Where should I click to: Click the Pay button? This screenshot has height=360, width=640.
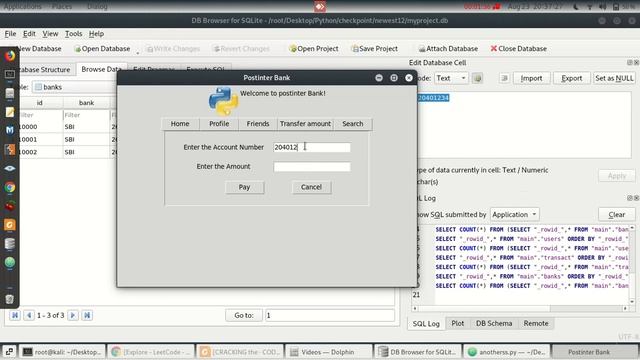coord(244,187)
